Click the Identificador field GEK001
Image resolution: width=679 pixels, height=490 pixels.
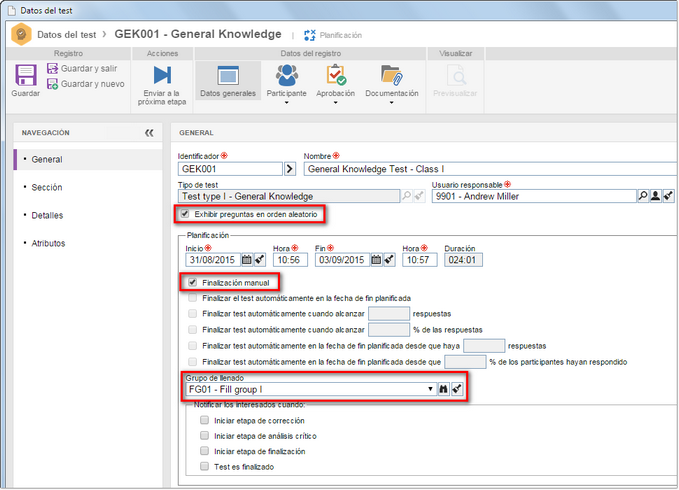[x=230, y=169]
